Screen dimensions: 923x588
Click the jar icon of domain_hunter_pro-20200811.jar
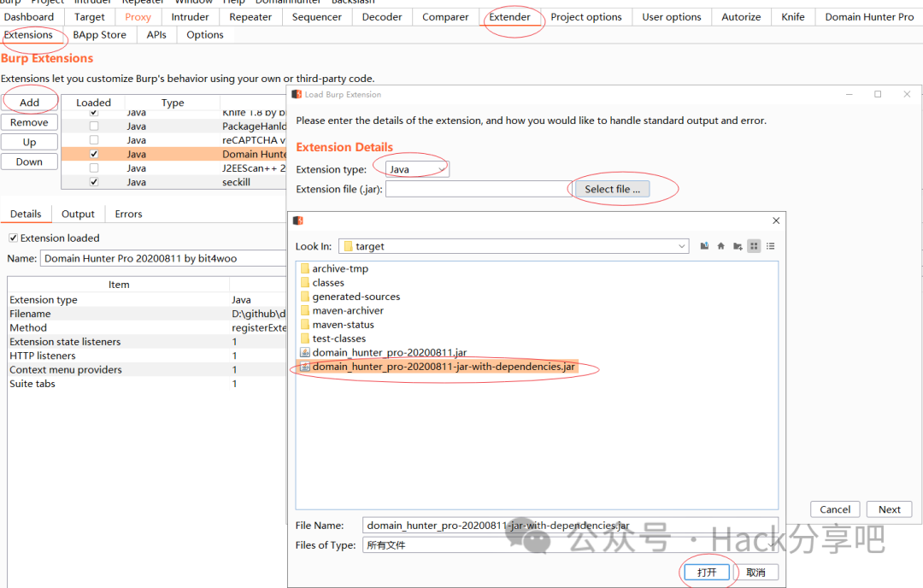coord(305,353)
